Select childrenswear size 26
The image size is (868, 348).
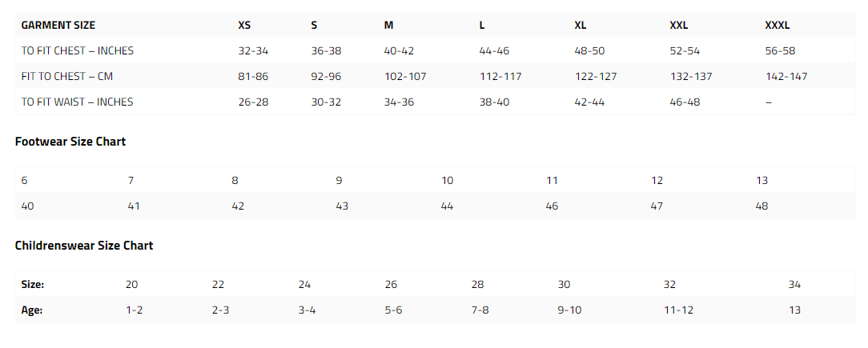(x=391, y=285)
